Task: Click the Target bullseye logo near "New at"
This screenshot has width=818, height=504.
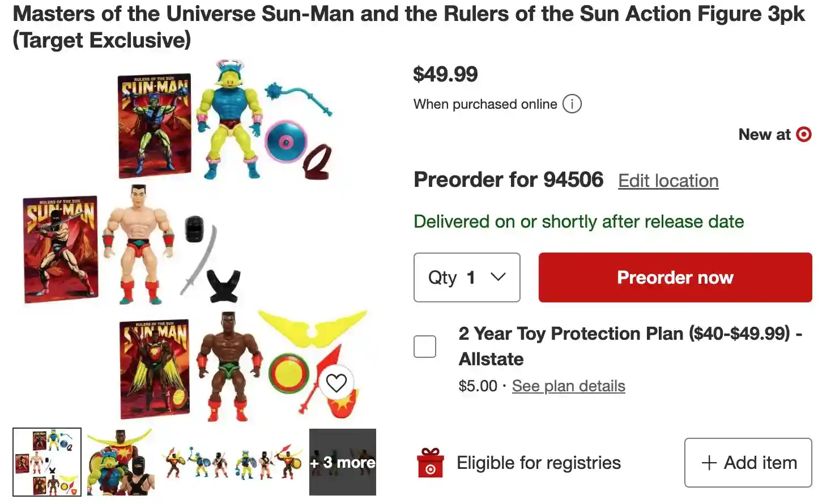Action: tap(803, 134)
